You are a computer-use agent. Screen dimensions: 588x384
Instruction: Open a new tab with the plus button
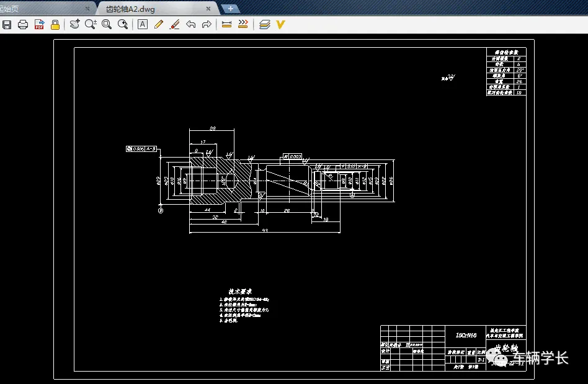pyautogui.click(x=230, y=9)
